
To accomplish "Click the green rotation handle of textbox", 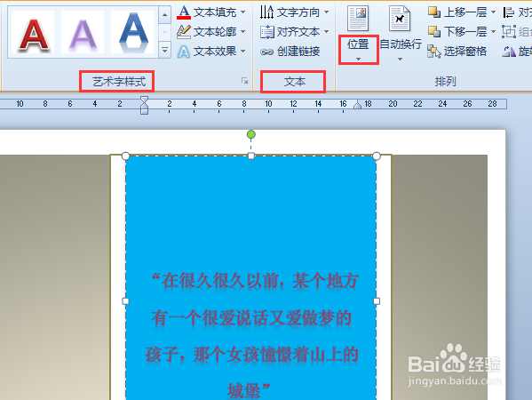I will 251,134.
